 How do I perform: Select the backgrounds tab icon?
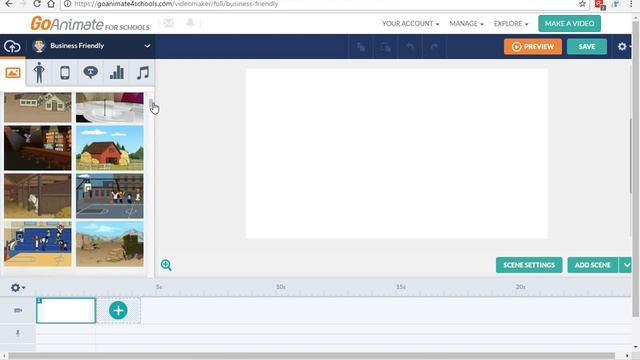[13, 73]
